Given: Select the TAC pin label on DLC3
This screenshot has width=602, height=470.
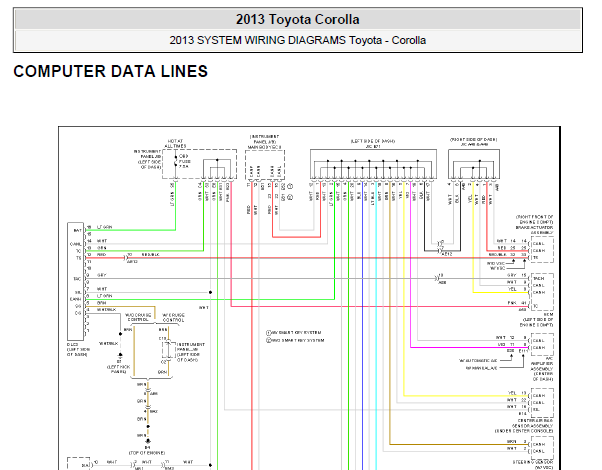Looking at the screenshot, I should (77, 279).
